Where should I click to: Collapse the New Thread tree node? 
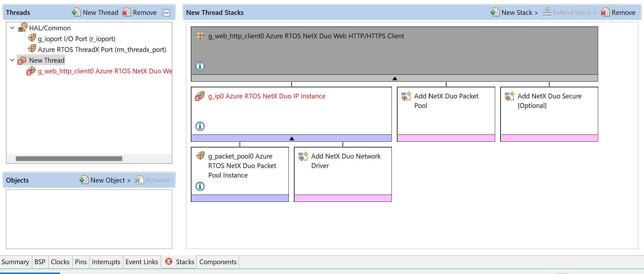[x=12, y=60]
